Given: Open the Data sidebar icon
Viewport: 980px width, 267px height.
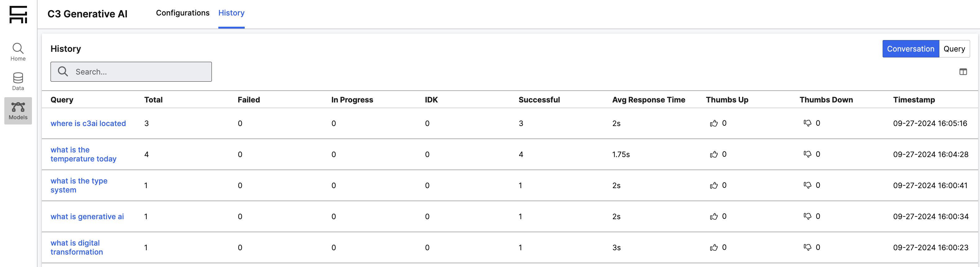Looking at the screenshot, I should [x=18, y=81].
